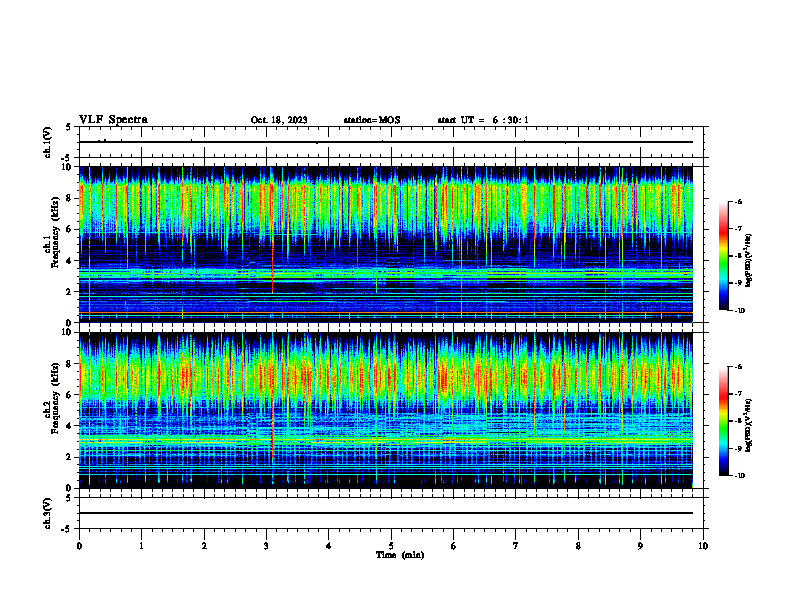
Task: Click the ch.3 voltage waveform trace
Action: click(386, 513)
